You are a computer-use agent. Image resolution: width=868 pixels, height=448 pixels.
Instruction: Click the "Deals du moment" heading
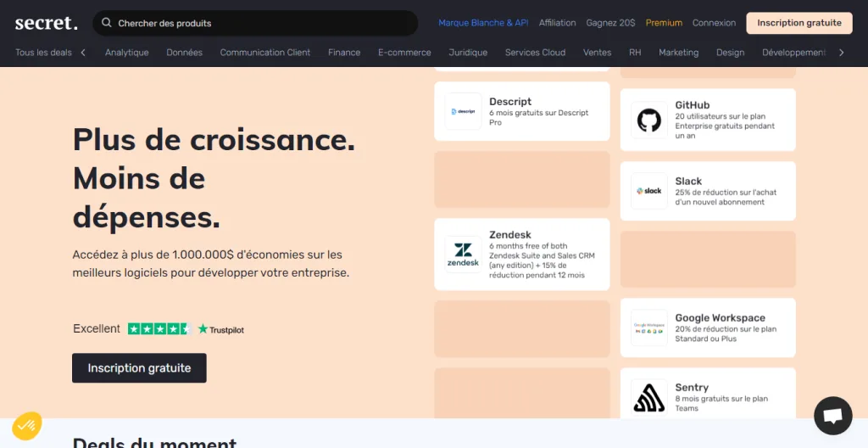tap(154, 442)
